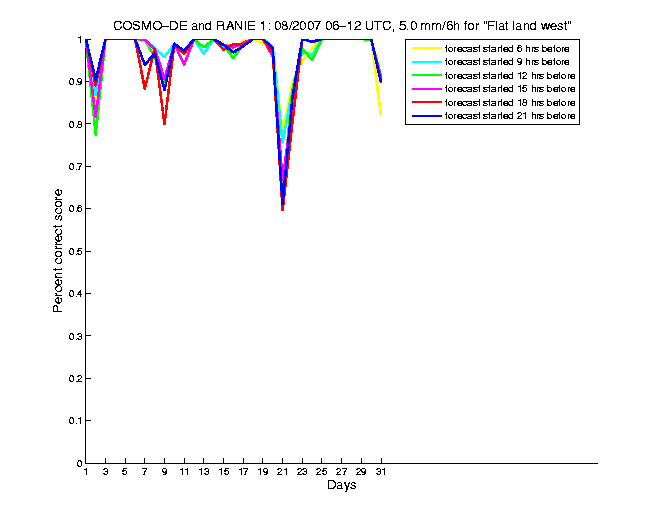Click the green legend line swatch
This screenshot has height=520, width=660.
click(426, 75)
